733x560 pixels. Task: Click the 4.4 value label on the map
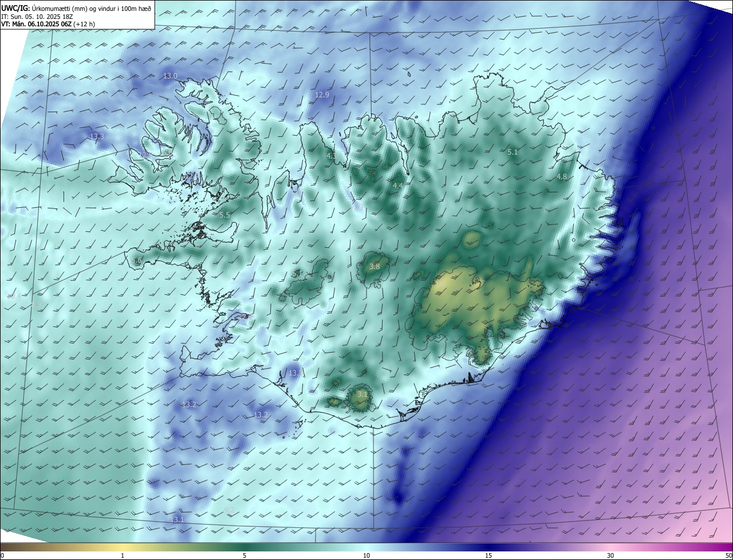coord(398,186)
